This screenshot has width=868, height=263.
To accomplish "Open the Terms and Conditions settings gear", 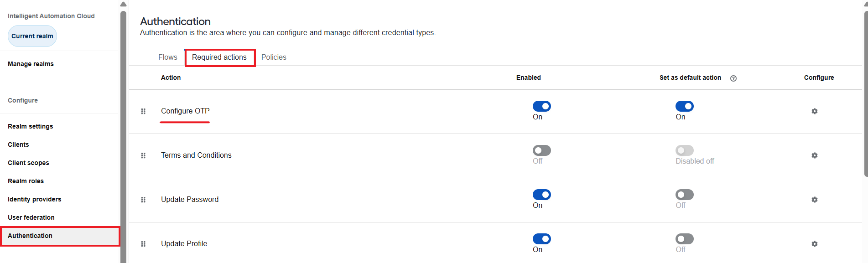I will 815,155.
